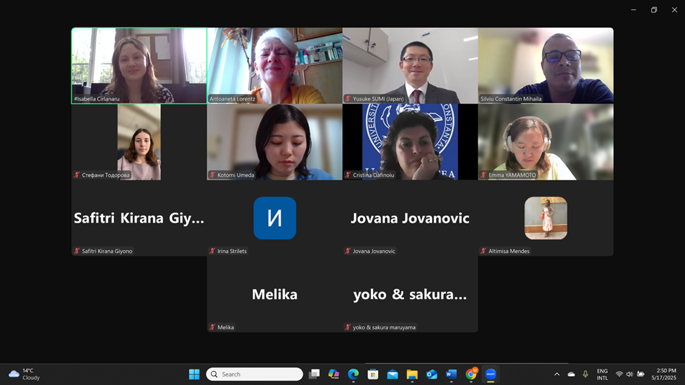Launch Microsoft Copilot from taskbar
This screenshot has width=685, height=385.
point(334,374)
